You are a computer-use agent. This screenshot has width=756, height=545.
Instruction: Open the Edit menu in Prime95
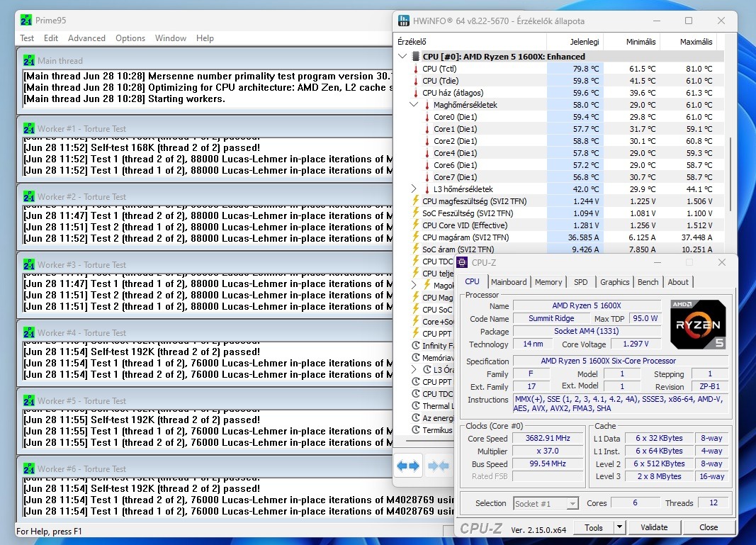pos(50,38)
